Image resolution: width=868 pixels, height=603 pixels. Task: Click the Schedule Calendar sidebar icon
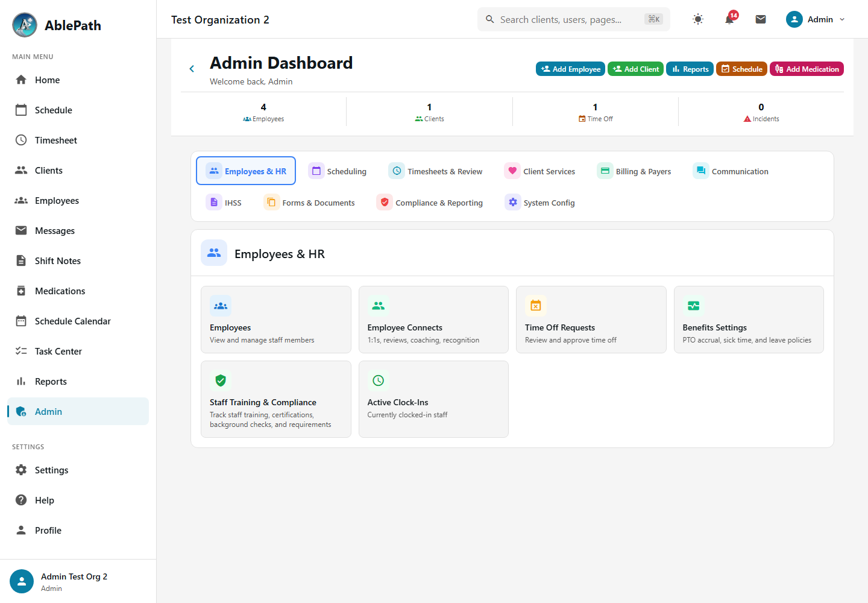pyautogui.click(x=21, y=321)
